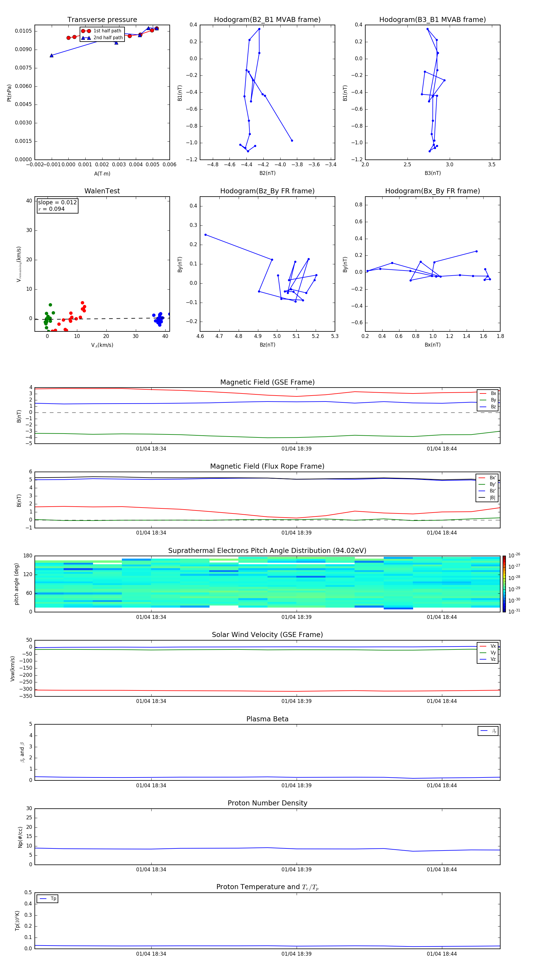This screenshot has height=980, width=535.
Task: Click the 'Pt(nPa)' y-axis label
Action: (x=9, y=93)
